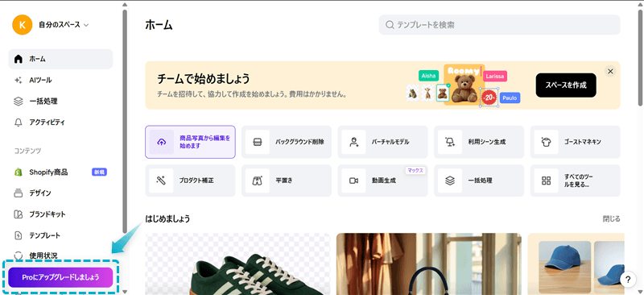Click 閉じる beside はじめましょう
644x295 pixels.
coord(612,219)
